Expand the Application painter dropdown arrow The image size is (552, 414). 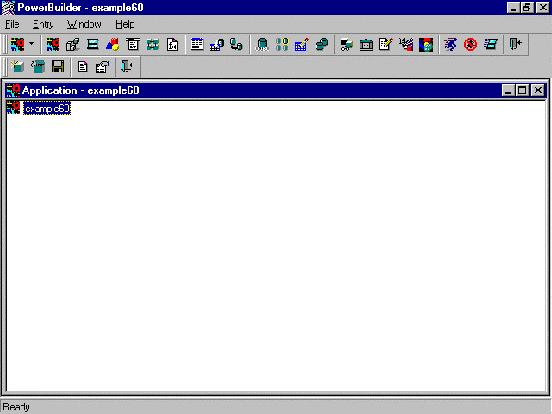click(x=32, y=44)
